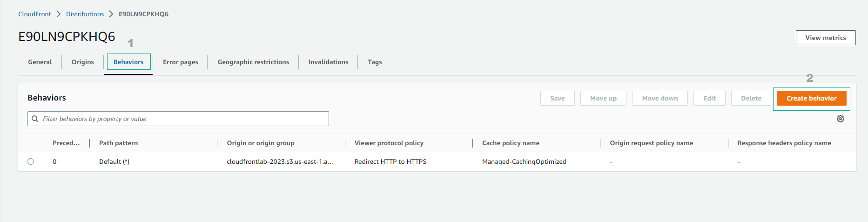Sort by the Path pattern column header
Screen dimensions: 868x222
tap(118, 143)
